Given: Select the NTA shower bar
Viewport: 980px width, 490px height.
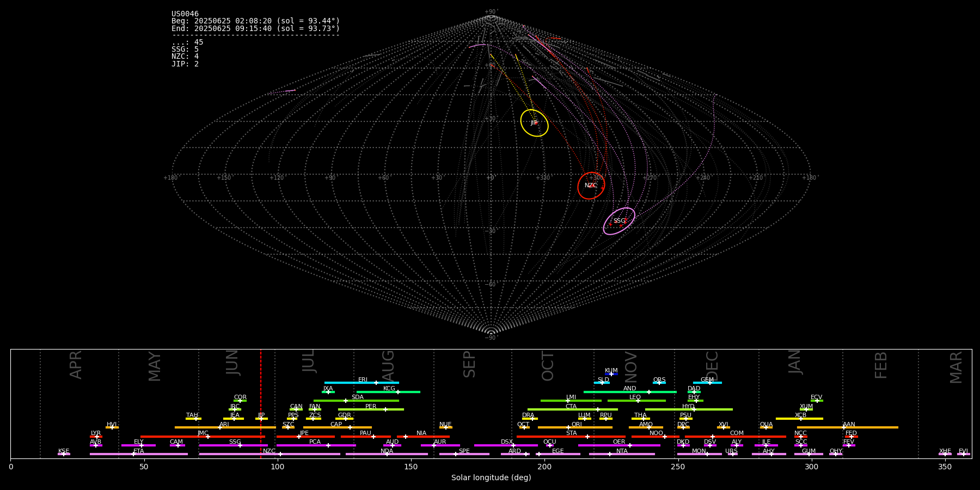Looking at the screenshot, I should pos(622,454).
